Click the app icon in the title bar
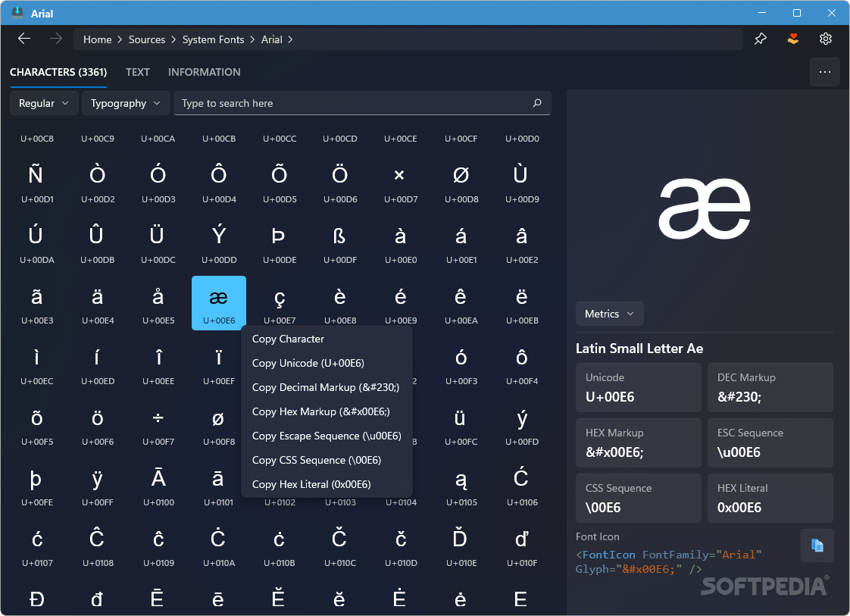This screenshot has width=850, height=616. (x=17, y=13)
